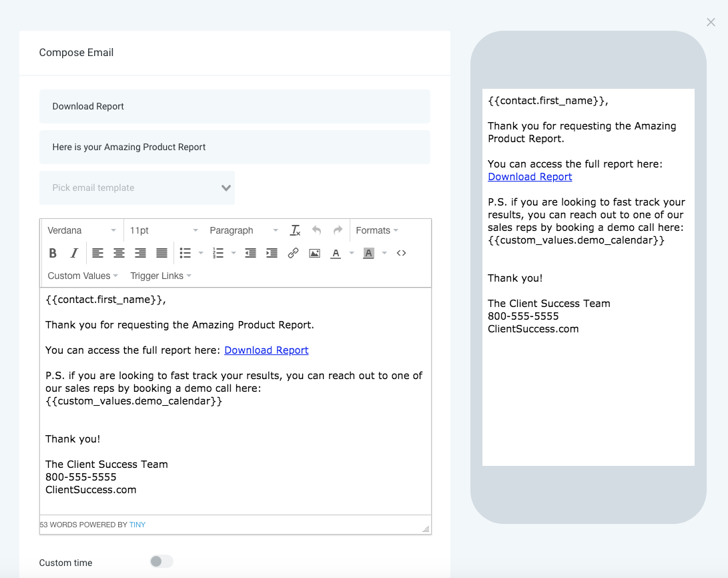Open the Trigger Links menu
This screenshot has height=578, width=728.
[161, 276]
